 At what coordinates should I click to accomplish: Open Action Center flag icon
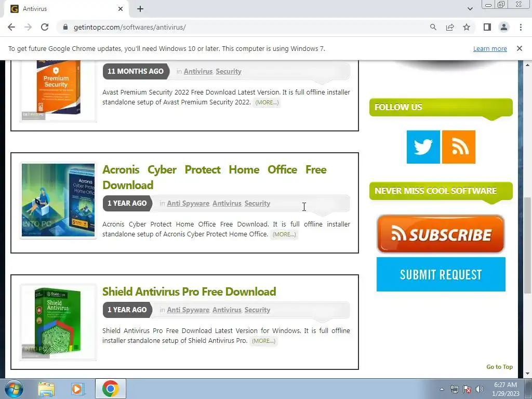pyautogui.click(x=467, y=389)
